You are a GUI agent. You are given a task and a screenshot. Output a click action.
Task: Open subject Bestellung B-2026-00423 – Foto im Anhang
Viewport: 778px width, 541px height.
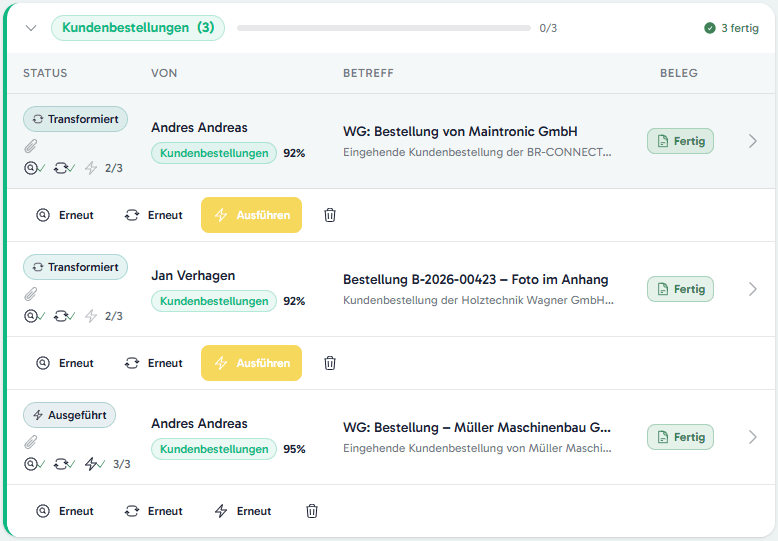[x=475, y=279]
